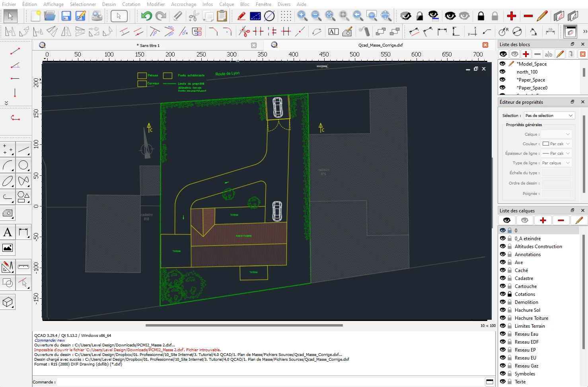Select the isometric projection cube tool
This screenshot has width=588, height=387.
coord(8,302)
